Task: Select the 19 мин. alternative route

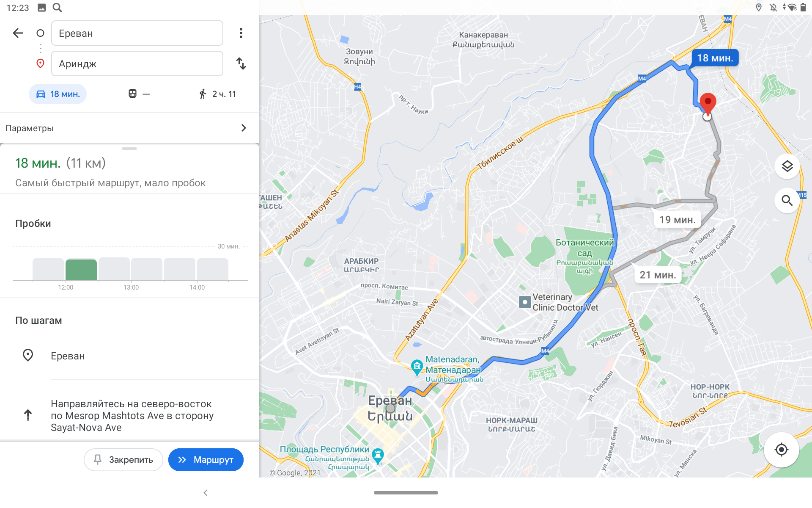Action: coord(678,220)
